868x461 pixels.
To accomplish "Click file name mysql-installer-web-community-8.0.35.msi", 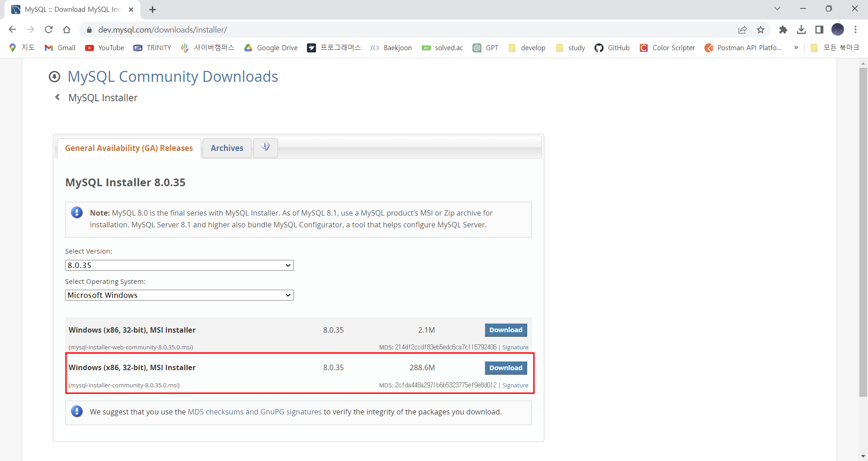I will pos(131,347).
